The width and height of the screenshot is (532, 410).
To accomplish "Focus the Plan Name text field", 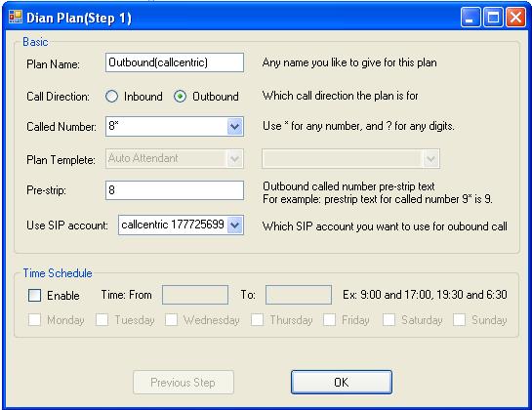I will pyautogui.click(x=175, y=62).
